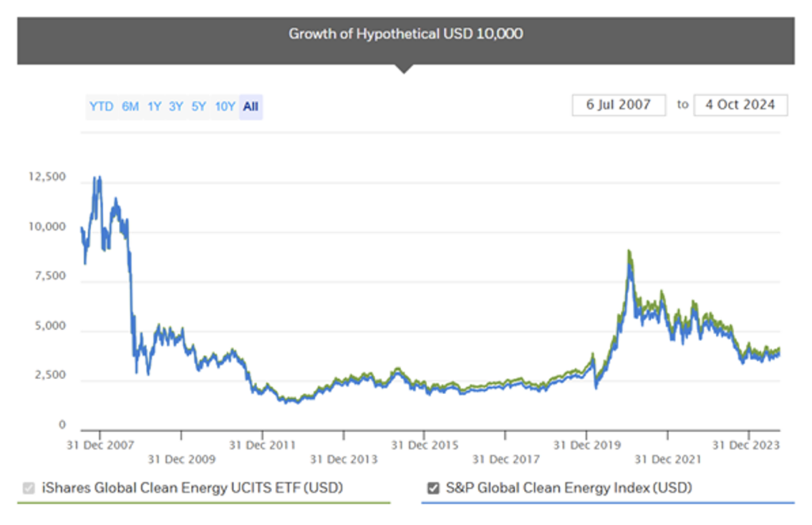The height and width of the screenshot is (525, 812).
Task: Switch to the 10Y range
Action: (x=224, y=106)
